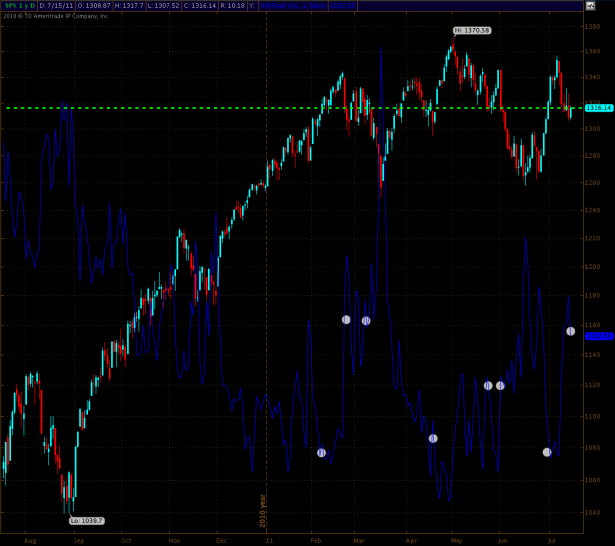The image size is (615, 546).
Task: Select the white marker in early March near 1160
Action: [x=366, y=321]
